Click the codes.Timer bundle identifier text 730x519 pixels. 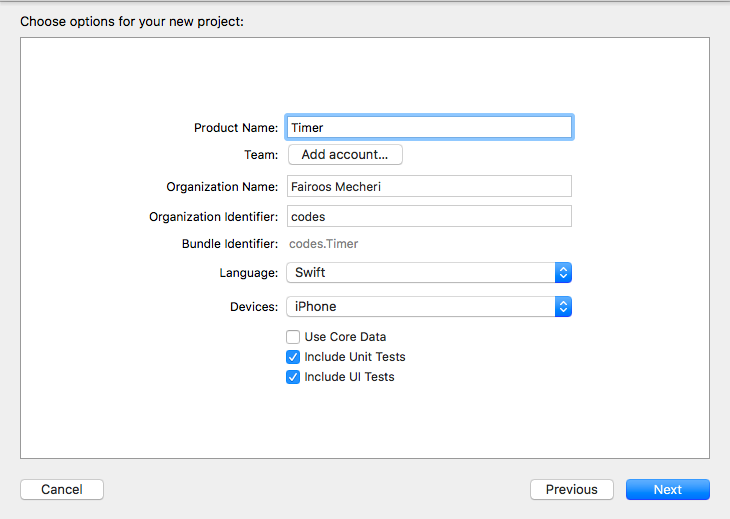[323, 243]
